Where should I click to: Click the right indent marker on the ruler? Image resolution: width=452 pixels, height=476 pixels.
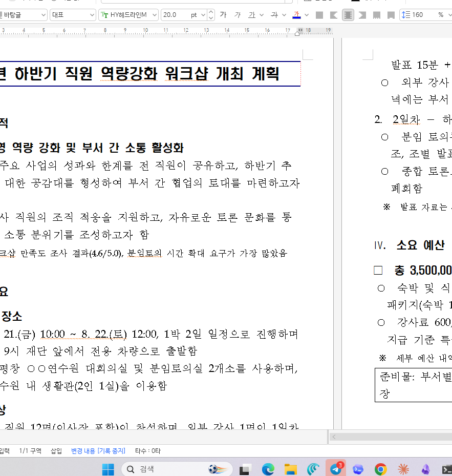coord(297,34)
